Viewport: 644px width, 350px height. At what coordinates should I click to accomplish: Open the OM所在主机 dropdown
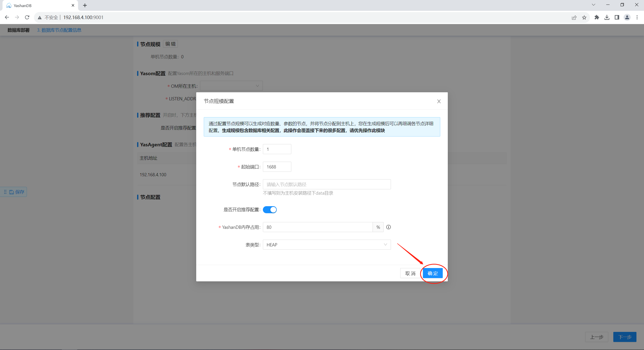[231, 86]
